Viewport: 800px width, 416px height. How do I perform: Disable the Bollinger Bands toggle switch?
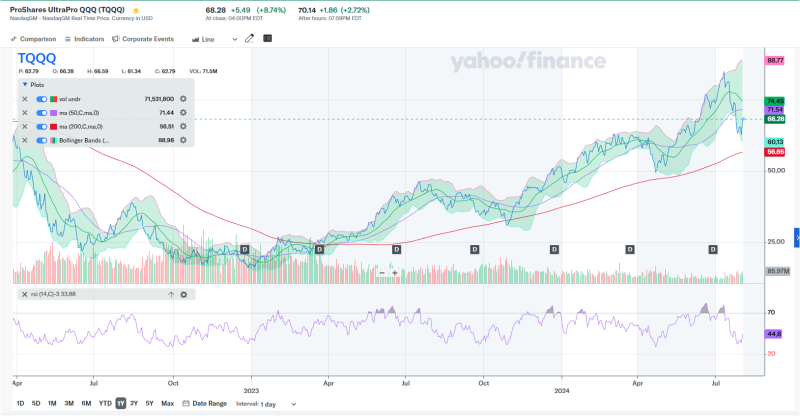[41, 141]
